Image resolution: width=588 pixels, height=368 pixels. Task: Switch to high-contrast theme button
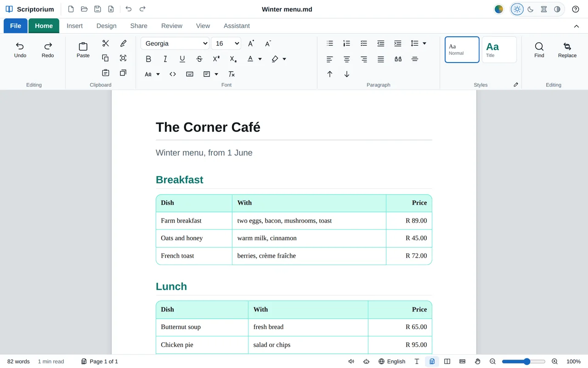pos(557,9)
